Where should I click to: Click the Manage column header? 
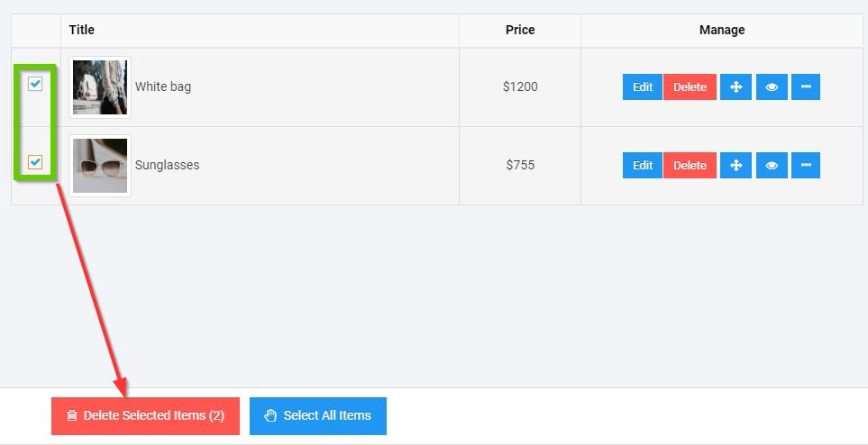pos(722,30)
